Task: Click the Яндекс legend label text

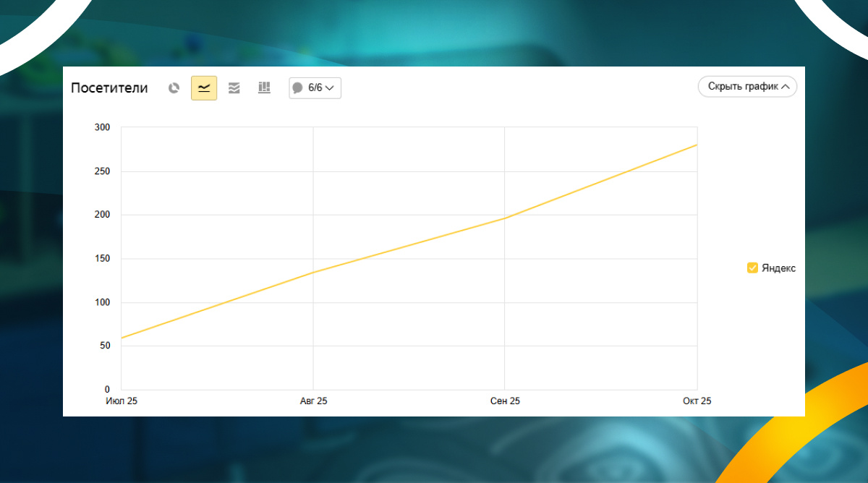Action: pyautogui.click(x=779, y=268)
